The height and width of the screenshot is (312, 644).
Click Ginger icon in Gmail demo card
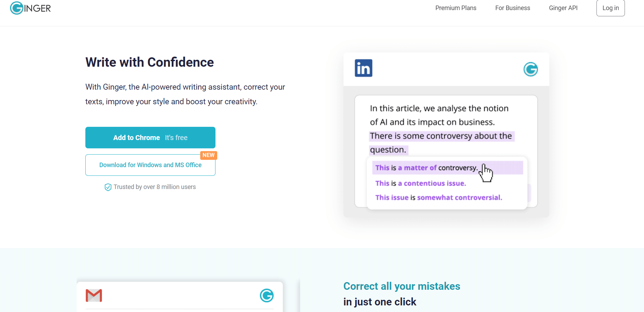pos(266,295)
